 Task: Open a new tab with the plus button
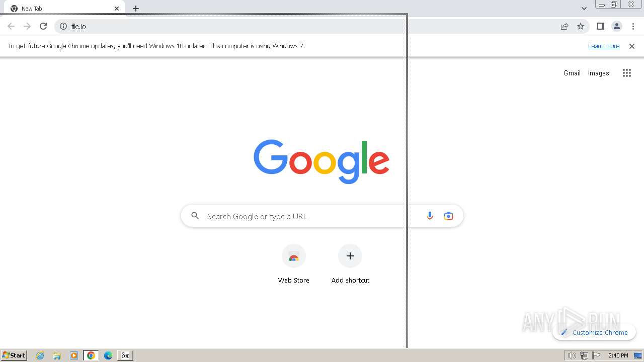[136, 9]
